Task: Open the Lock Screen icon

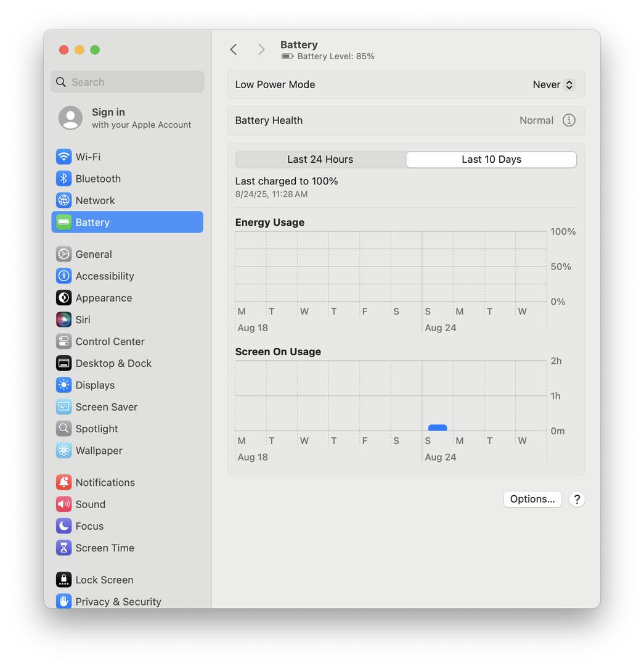Action: (x=63, y=580)
